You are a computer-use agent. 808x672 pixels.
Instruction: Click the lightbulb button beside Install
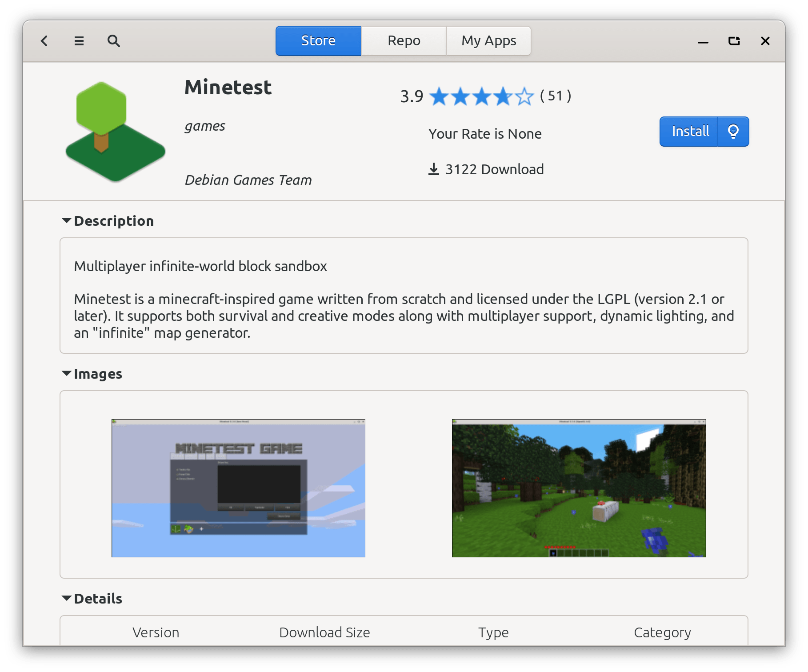coord(733,132)
